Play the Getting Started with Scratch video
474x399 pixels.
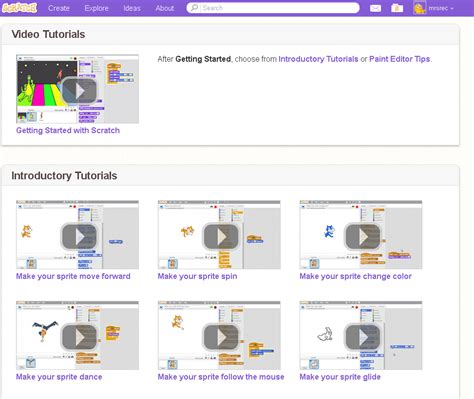pyautogui.click(x=79, y=91)
